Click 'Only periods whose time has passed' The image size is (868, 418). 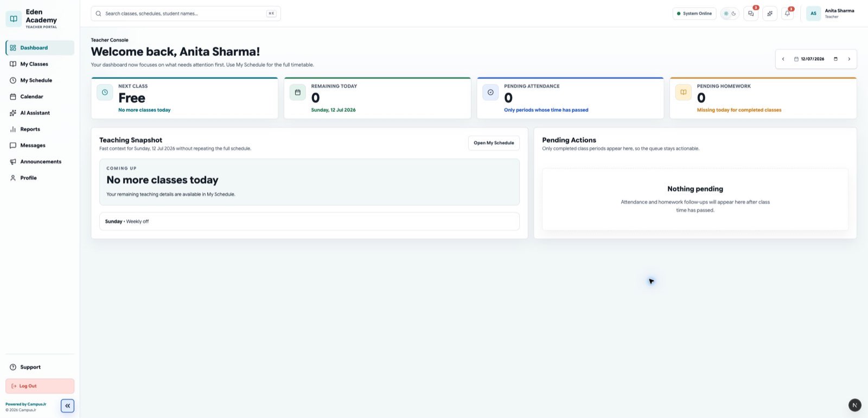click(x=546, y=110)
